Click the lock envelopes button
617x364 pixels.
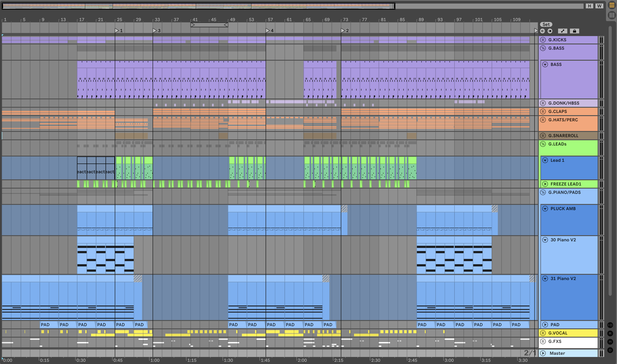coord(574,31)
